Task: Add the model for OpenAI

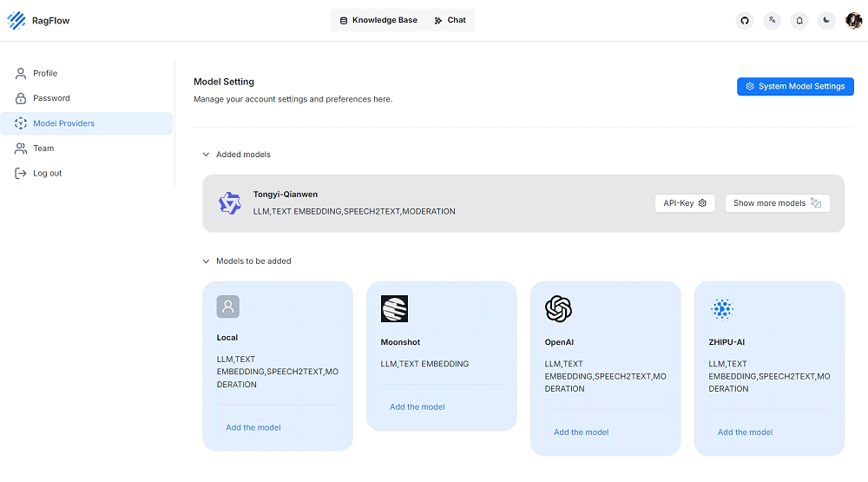Action: pyautogui.click(x=581, y=432)
